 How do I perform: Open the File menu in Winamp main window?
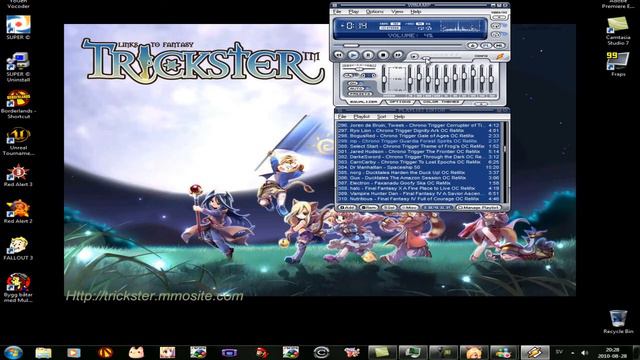coord(338,12)
